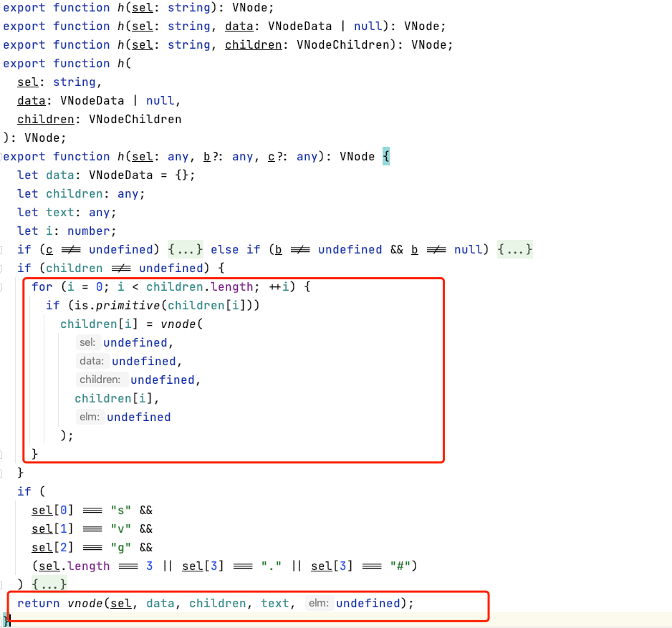Click 'elm:' hint in the return statement

319,604
